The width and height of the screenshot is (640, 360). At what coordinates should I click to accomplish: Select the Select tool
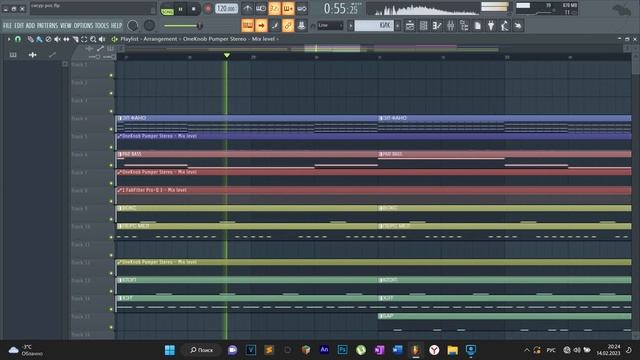click(84, 39)
